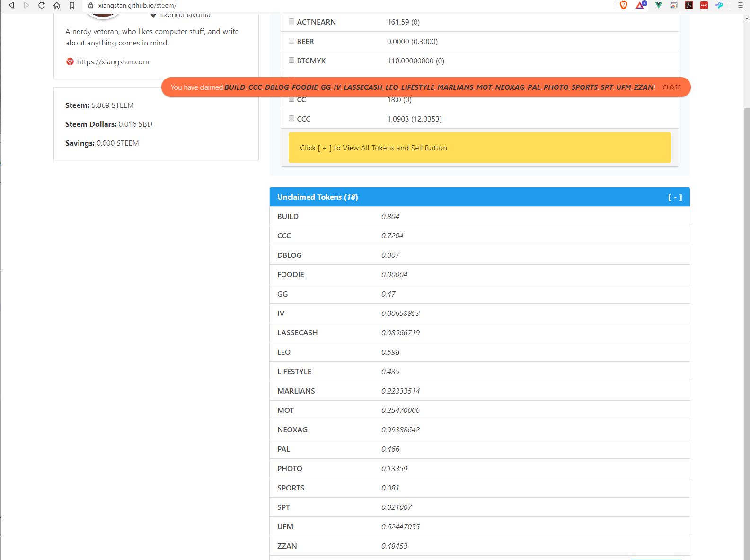This screenshot has width=750, height=560.
Task: Click the NEOXAG value 0.99388642
Action: click(400, 429)
